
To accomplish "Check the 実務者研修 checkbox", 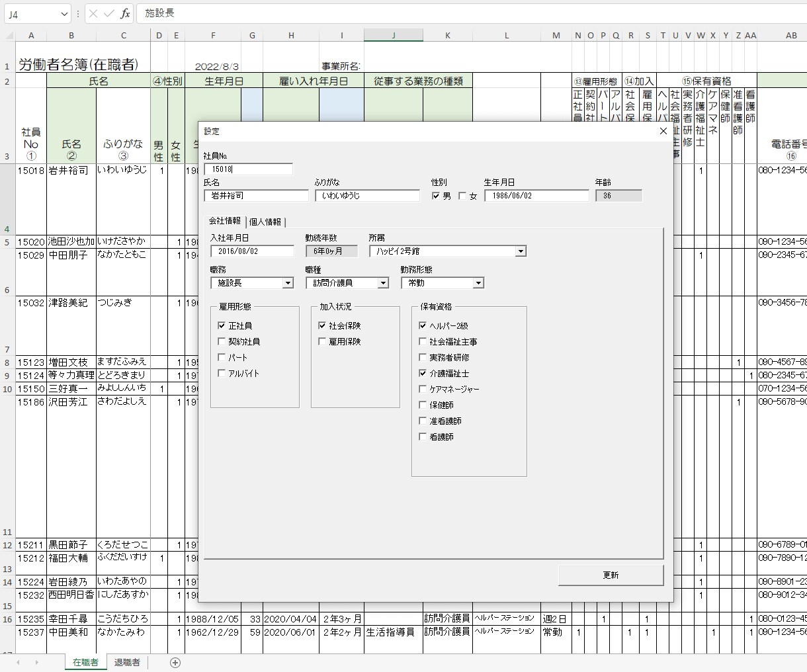I will pos(423,357).
